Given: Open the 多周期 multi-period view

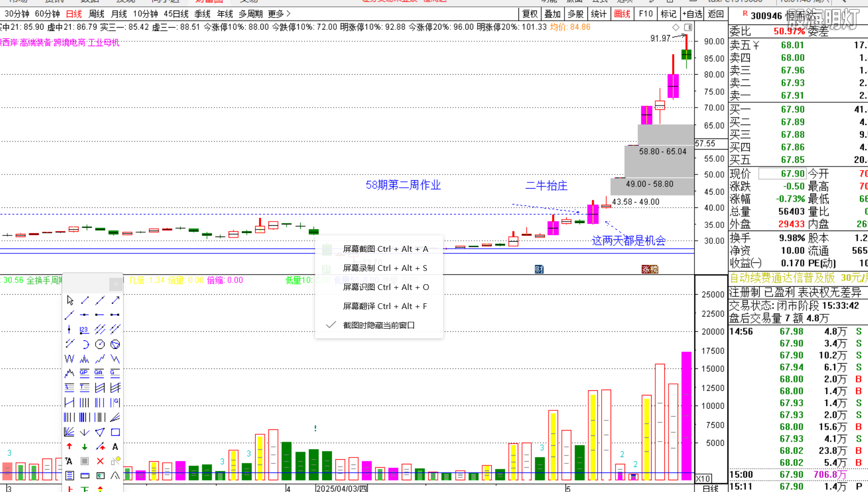Looking at the screenshot, I should pos(250,14).
